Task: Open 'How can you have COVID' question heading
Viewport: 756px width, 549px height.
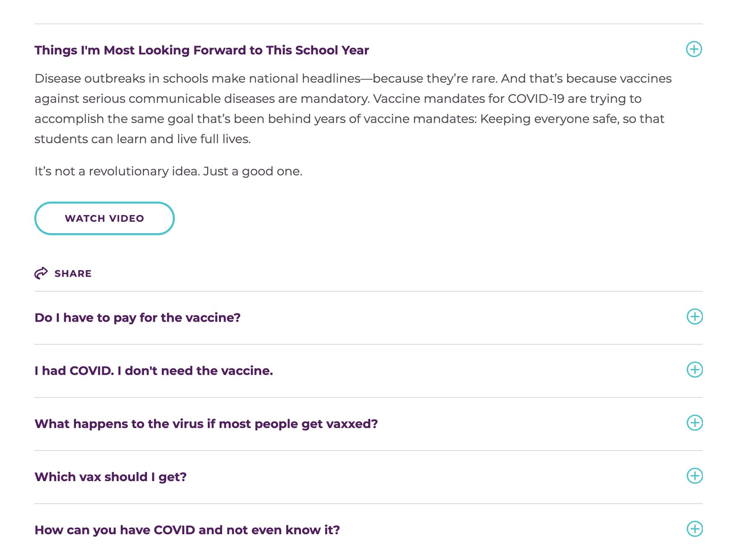Action: 187,530
